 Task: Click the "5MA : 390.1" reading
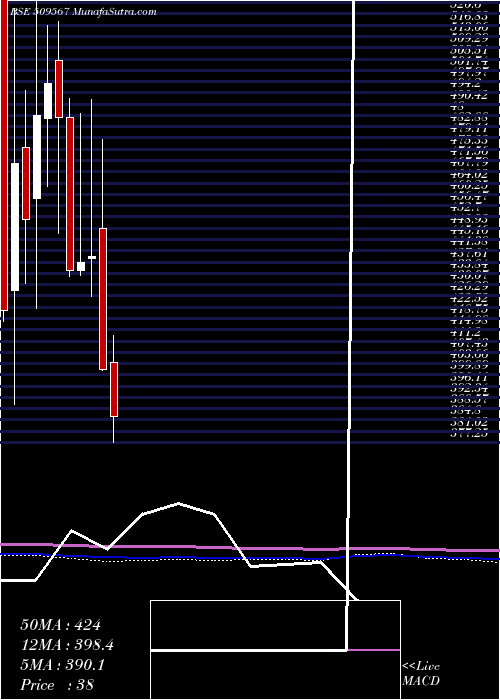[x=62, y=665]
